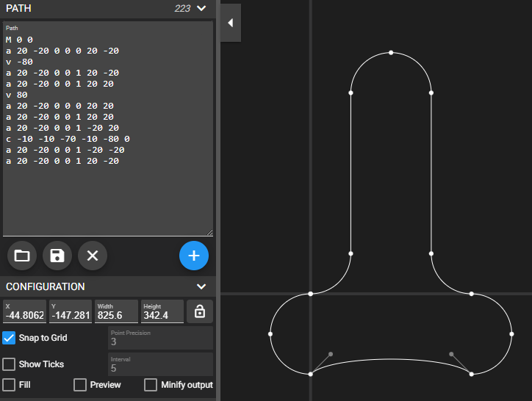Toggle the aspect ratio lock icon
This screenshot has height=401, width=532.
coord(200,311)
